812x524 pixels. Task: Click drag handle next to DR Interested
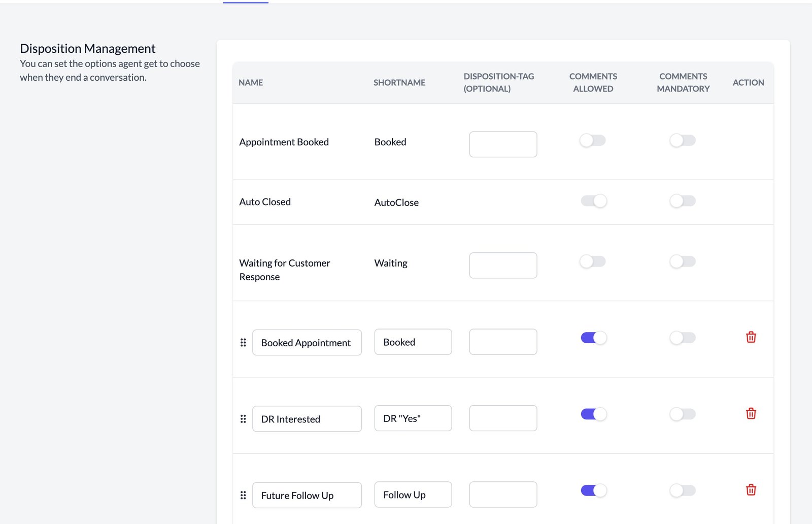tap(243, 419)
